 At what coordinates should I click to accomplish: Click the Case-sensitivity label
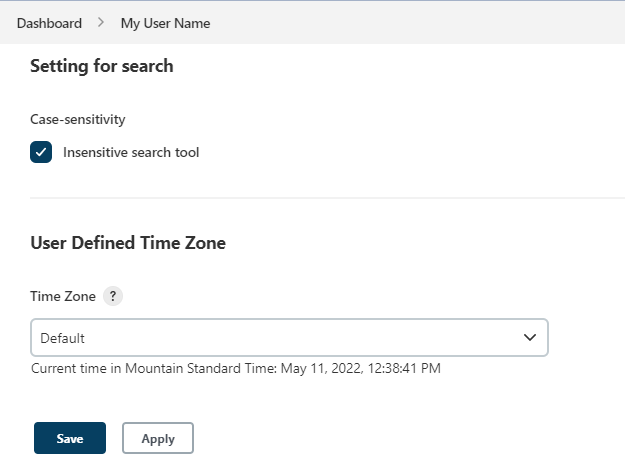[x=78, y=119]
